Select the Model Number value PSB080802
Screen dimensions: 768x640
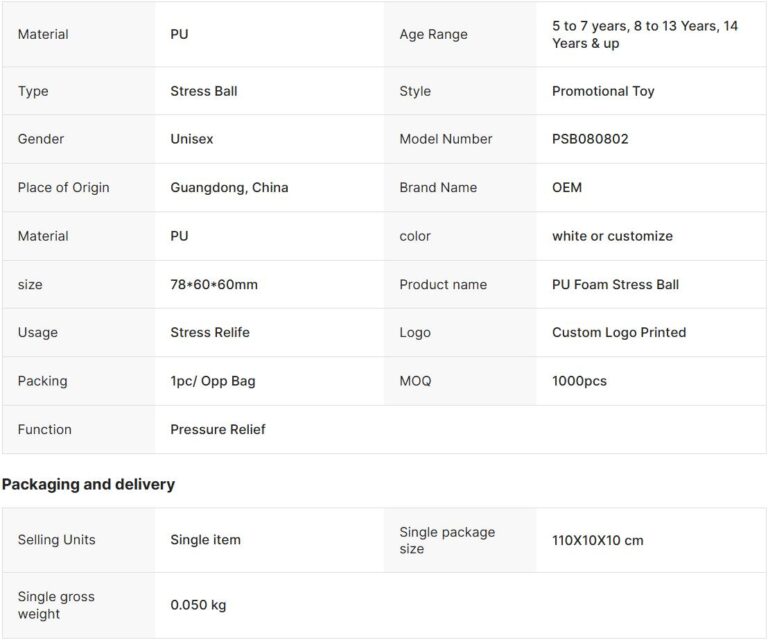click(x=590, y=139)
